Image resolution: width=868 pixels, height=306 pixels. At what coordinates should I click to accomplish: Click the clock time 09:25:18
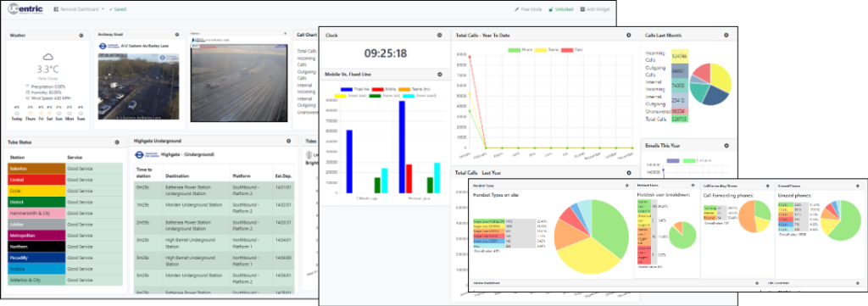coord(386,53)
